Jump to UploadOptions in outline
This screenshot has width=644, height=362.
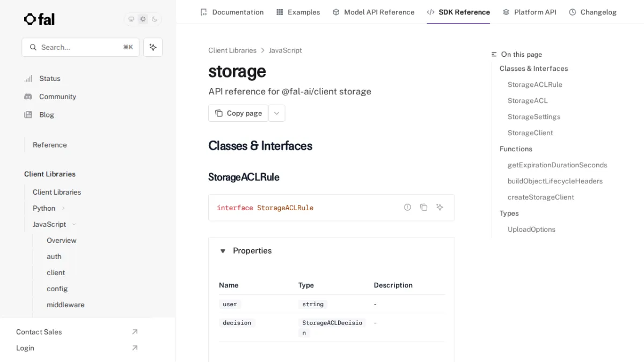pos(531,230)
